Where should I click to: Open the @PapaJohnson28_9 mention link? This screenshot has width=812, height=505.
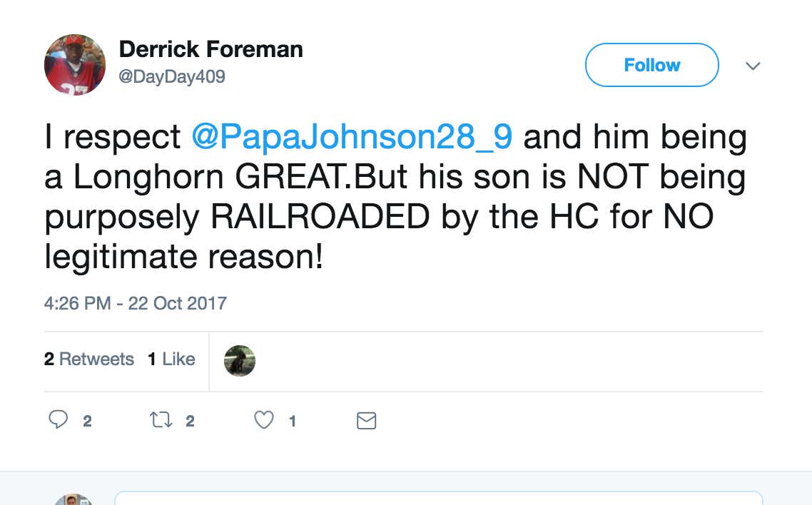[352, 137]
